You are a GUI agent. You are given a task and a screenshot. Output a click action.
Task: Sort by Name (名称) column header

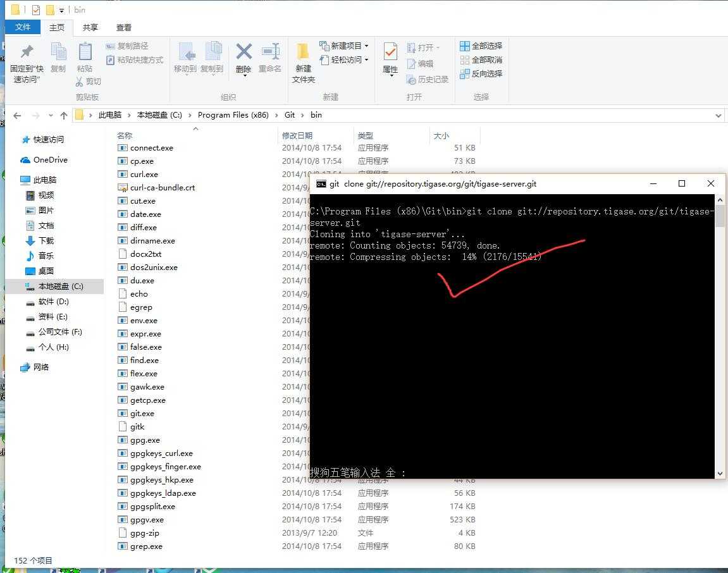click(125, 135)
